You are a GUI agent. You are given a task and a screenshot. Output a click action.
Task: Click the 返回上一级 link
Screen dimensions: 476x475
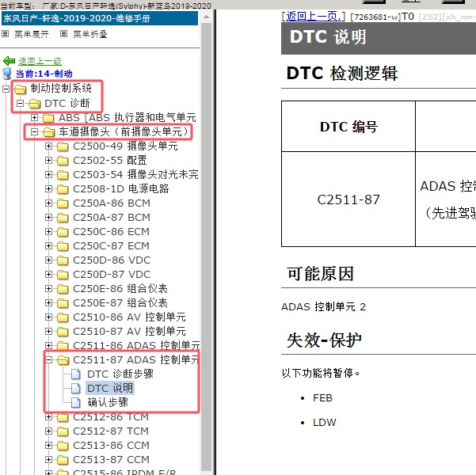pos(40,61)
